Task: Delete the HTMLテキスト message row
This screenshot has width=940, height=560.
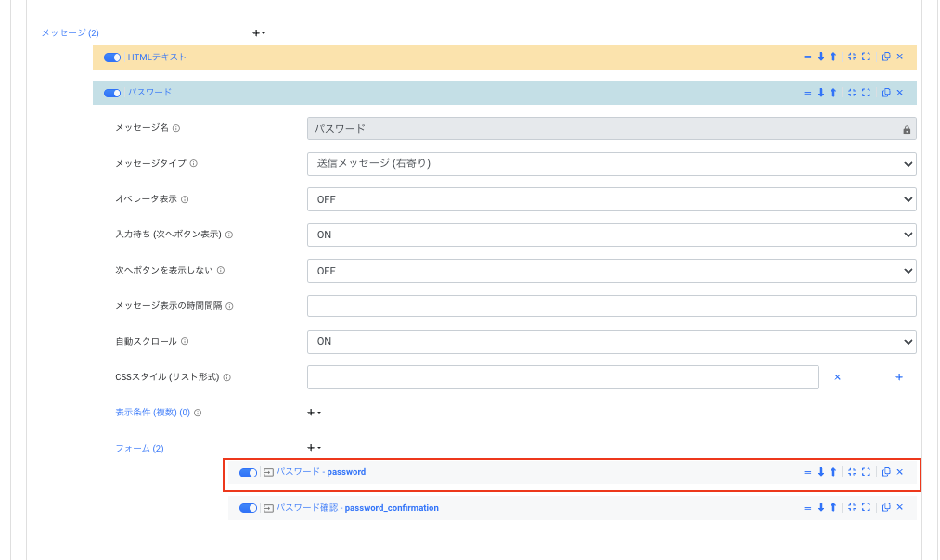Action: click(x=900, y=57)
